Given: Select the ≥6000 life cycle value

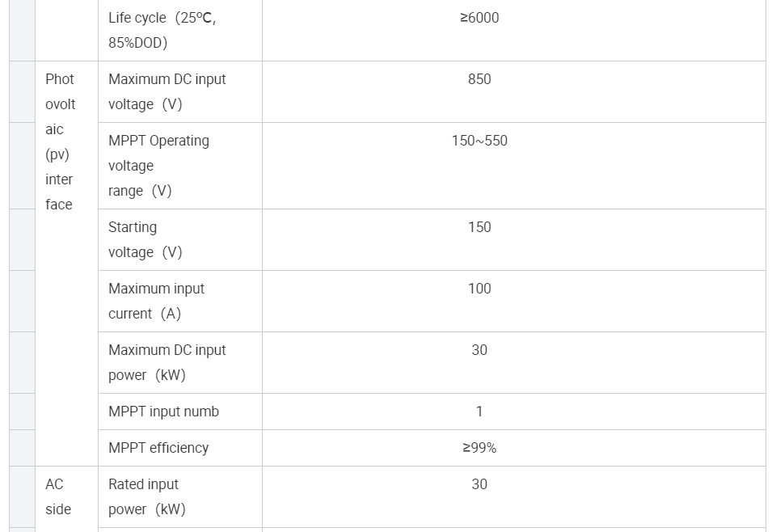Looking at the screenshot, I should [479, 18].
